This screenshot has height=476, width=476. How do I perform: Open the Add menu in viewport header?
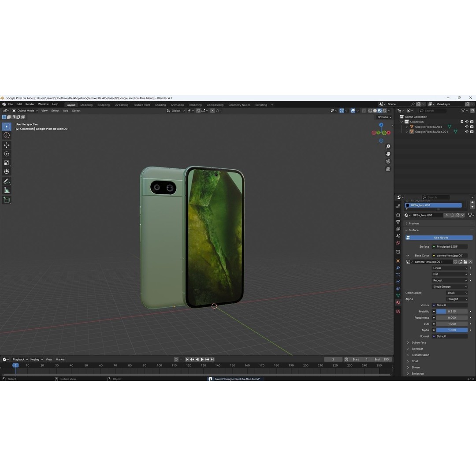pyautogui.click(x=65, y=111)
